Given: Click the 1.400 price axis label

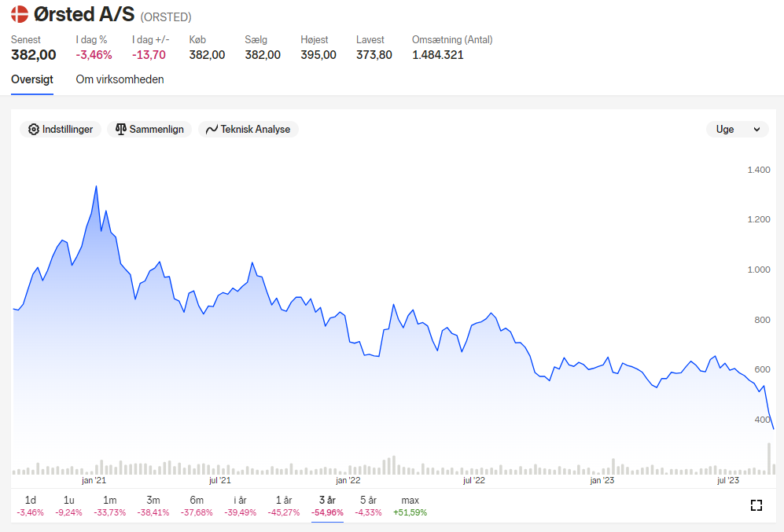Looking at the screenshot, I should [759, 170].
